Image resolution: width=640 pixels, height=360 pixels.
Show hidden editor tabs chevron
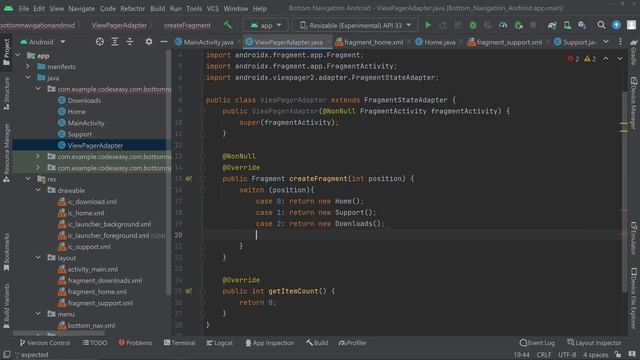tap(606, 42)
